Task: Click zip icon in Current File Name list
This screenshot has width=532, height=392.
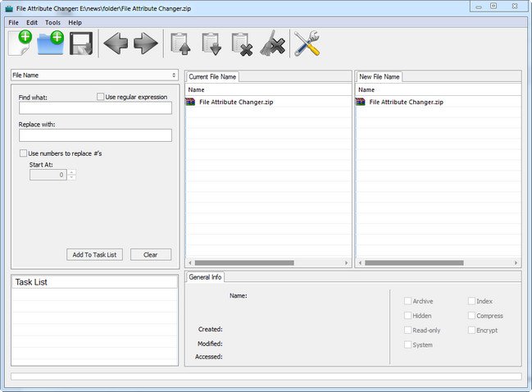Action: tap(190, 102)
